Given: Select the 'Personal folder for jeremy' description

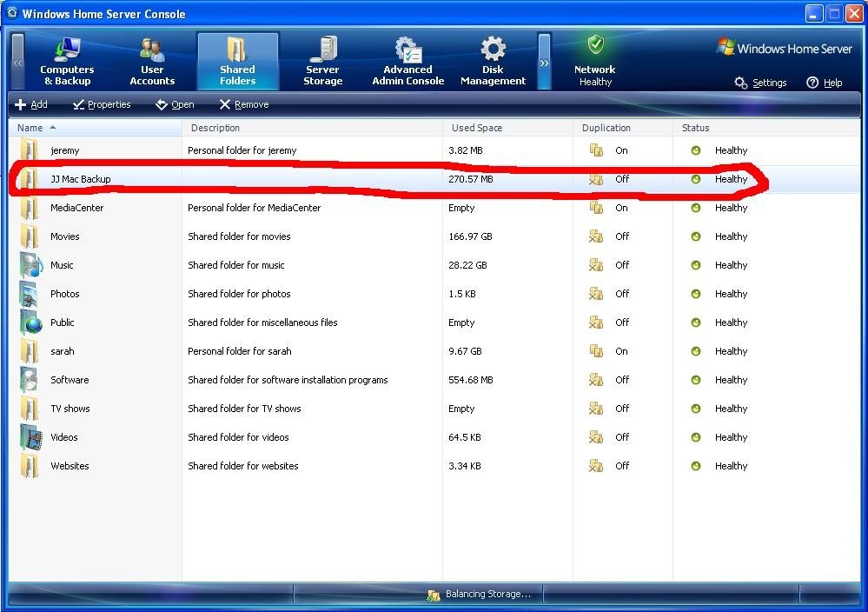Looking at the screenshot, I should (242, 150).
